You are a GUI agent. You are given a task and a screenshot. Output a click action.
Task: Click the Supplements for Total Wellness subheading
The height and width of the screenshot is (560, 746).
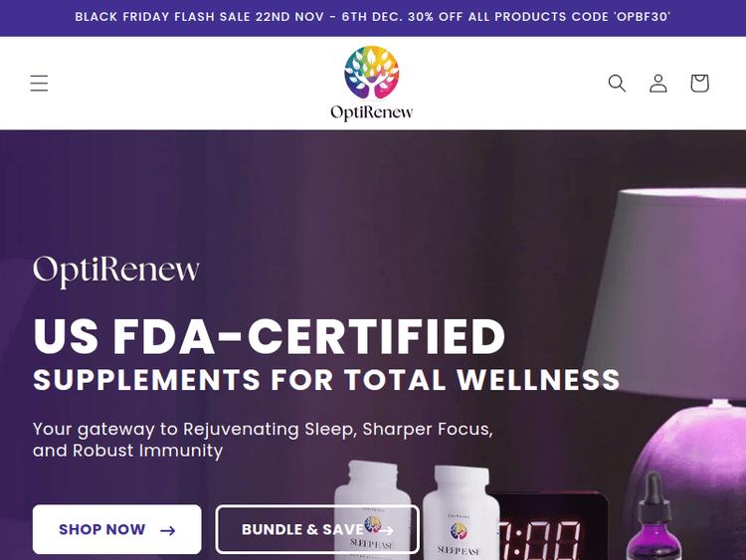click(x=326, y=380)
